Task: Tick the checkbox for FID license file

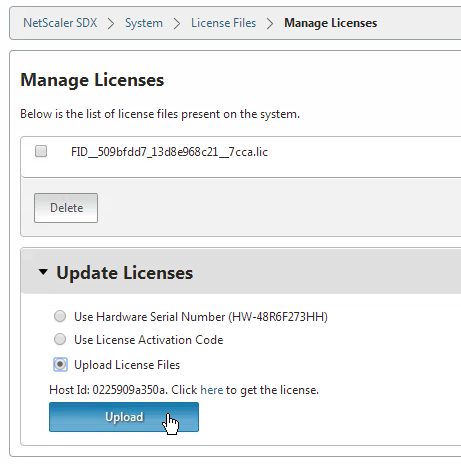Action: [41, 151]
